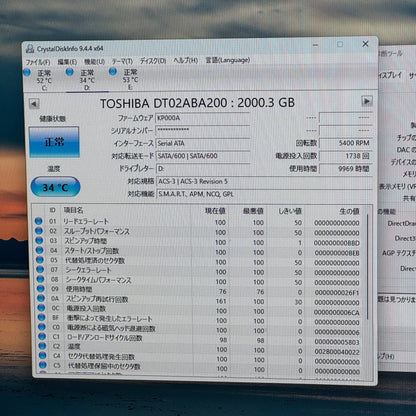Click the power-on count 1738 回
This screenshot has height=416, width=416.
coord(346,156)
